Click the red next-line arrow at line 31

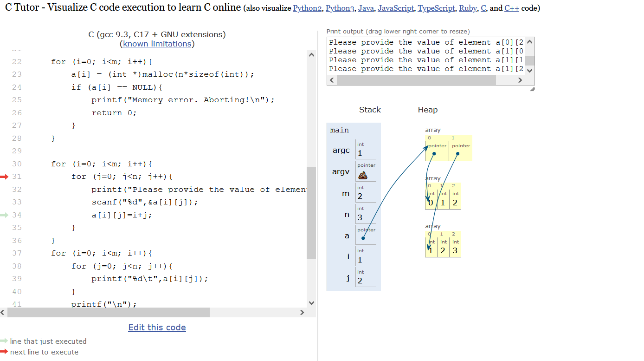click(x=4, y=177)
